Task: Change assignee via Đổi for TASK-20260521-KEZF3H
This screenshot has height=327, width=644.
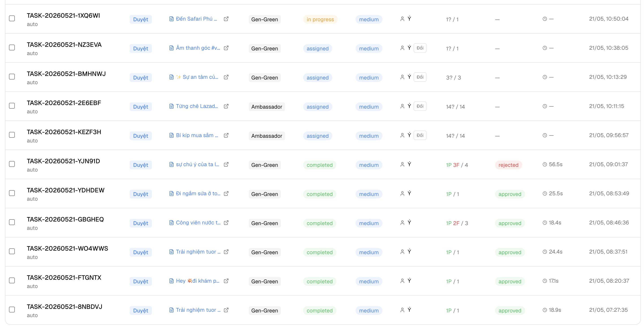Action: tap(420, 135)
